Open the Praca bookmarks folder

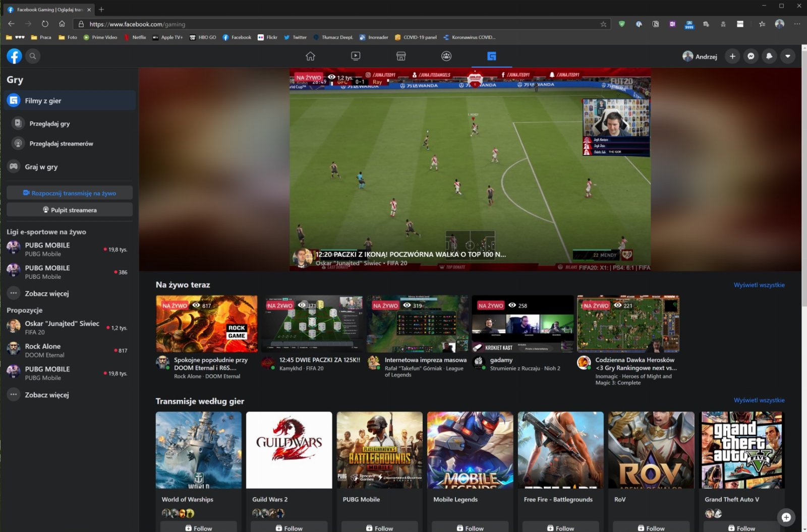41,37
